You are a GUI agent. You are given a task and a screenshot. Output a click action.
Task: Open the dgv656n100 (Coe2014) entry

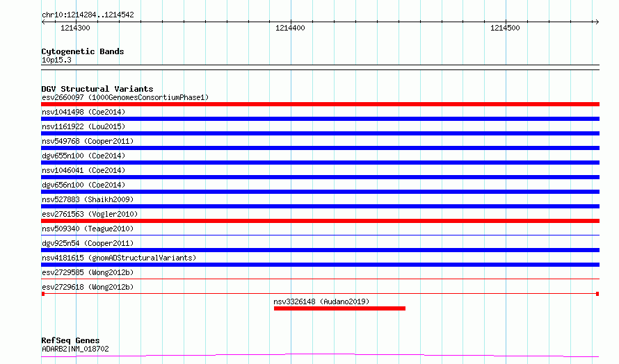pos(83,185)
